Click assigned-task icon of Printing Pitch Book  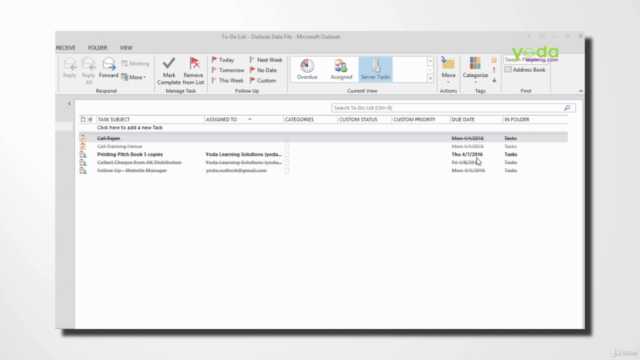pos(83,154)
